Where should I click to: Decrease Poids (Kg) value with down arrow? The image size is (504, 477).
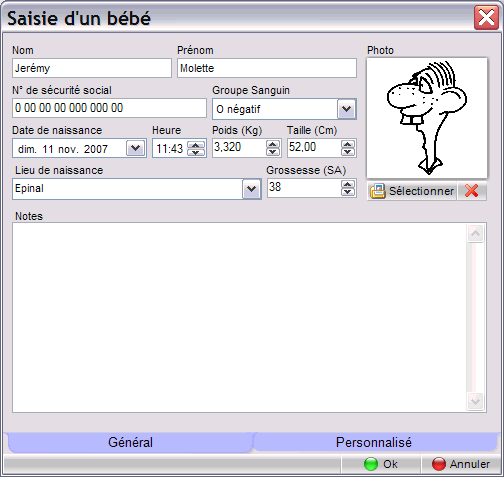click(273, 152)
